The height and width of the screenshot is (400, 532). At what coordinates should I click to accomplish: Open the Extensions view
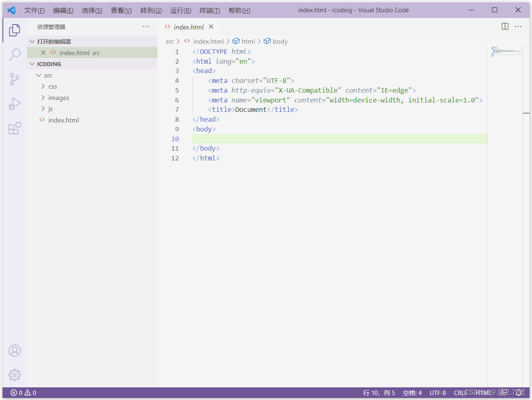coord(15,129)
